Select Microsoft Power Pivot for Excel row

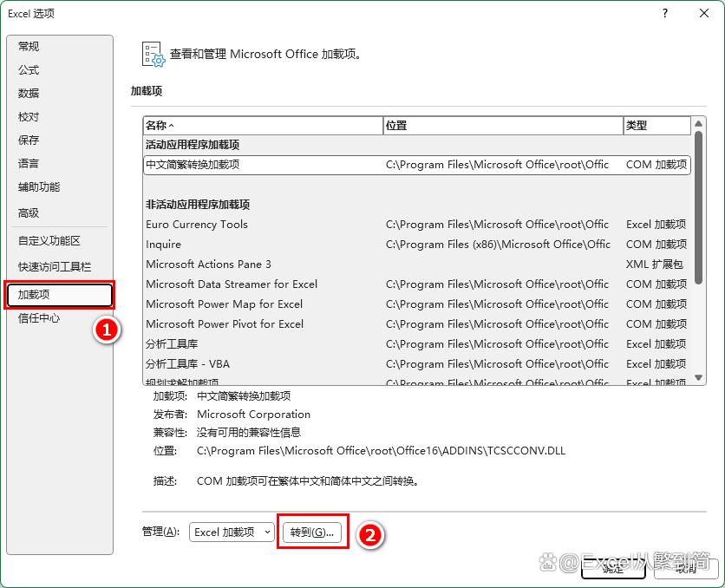[225, 324]
